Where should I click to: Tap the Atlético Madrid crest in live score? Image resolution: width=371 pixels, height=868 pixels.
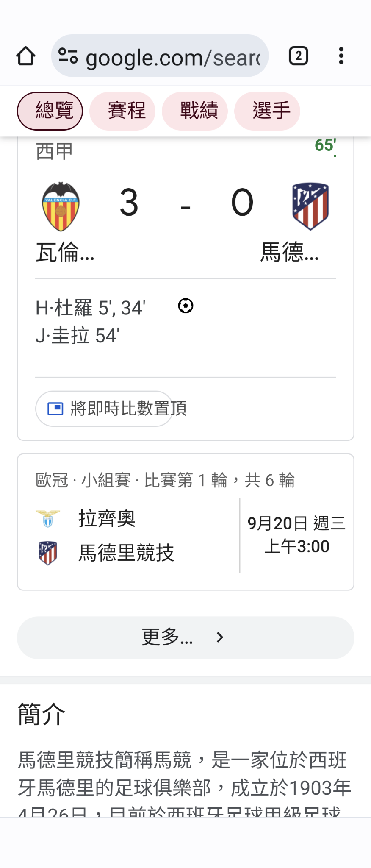[310, 206]
